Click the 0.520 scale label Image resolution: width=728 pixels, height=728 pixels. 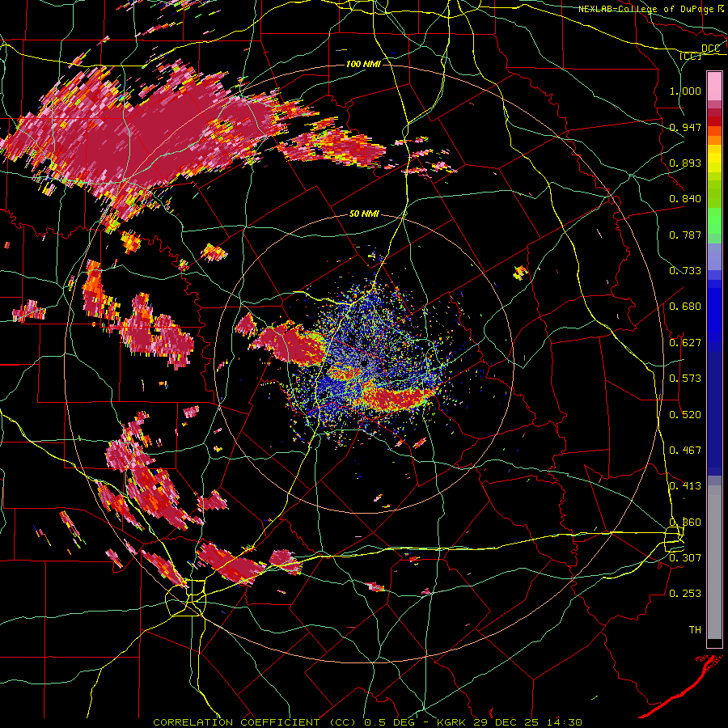[x=685, y=415]
